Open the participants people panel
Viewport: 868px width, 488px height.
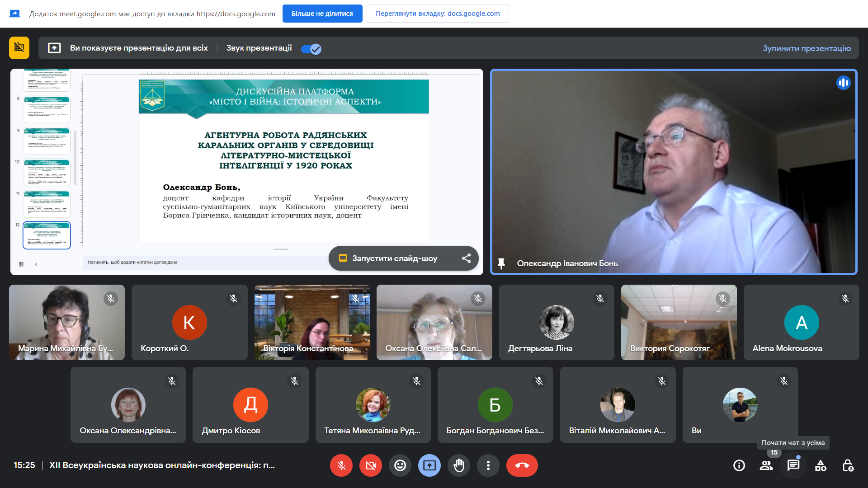tap(766, 465)
